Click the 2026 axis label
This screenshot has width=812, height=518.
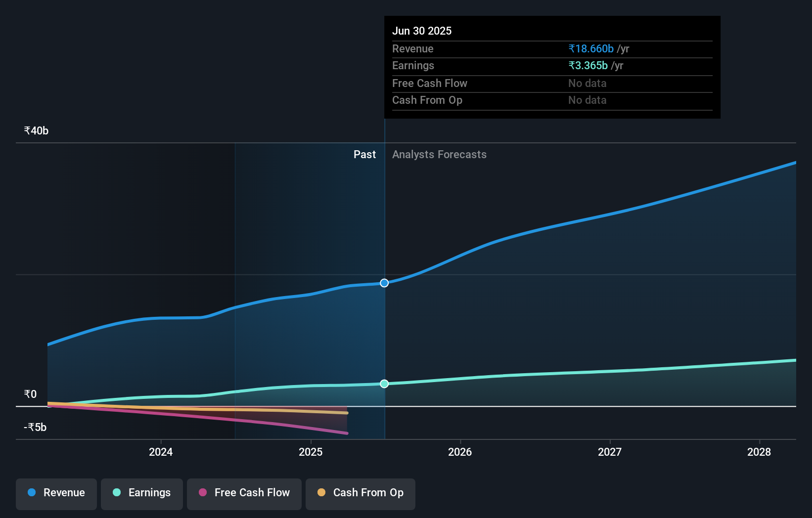[x=460, y=451]
